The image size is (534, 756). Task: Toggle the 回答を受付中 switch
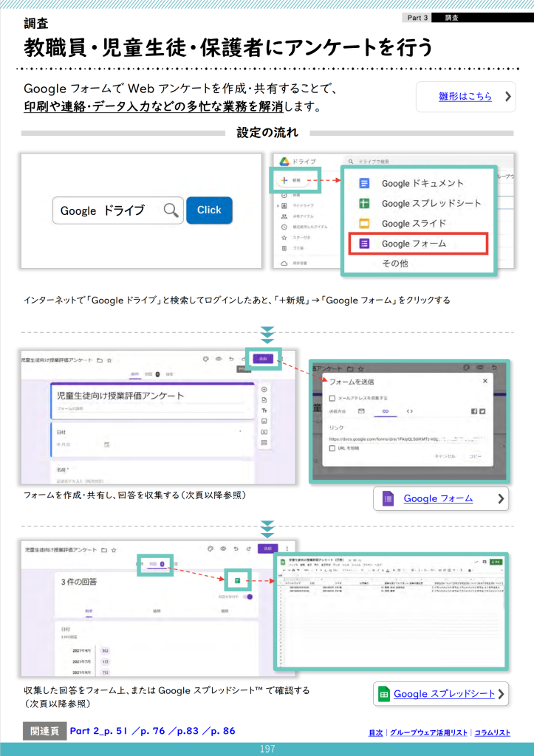[x=249, y=597]
